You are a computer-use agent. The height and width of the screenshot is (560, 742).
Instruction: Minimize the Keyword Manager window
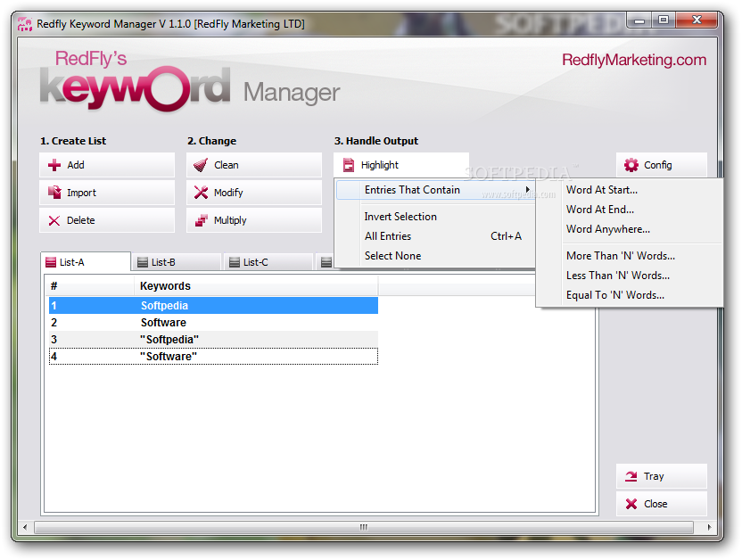pyautogui.click(x=639, y=21)
